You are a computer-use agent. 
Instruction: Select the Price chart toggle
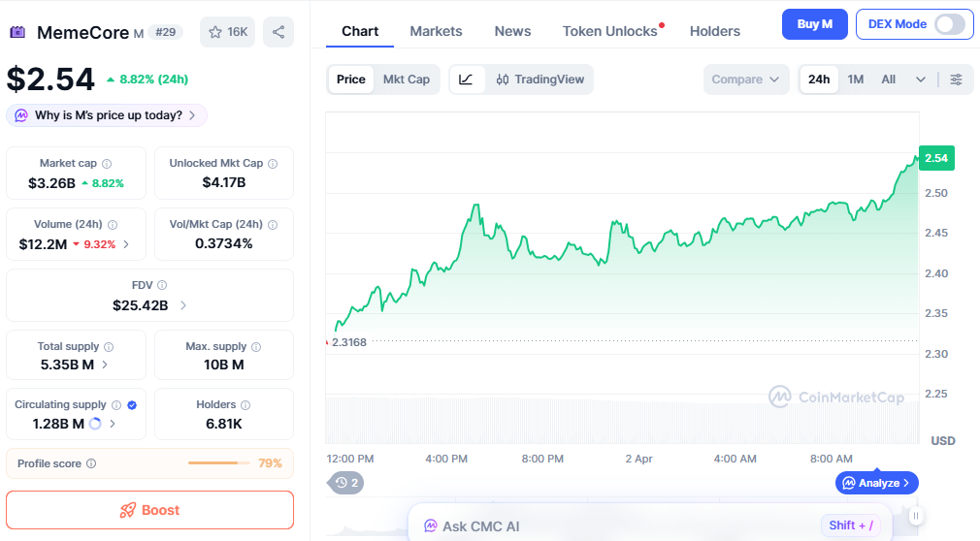coord(350,80)
